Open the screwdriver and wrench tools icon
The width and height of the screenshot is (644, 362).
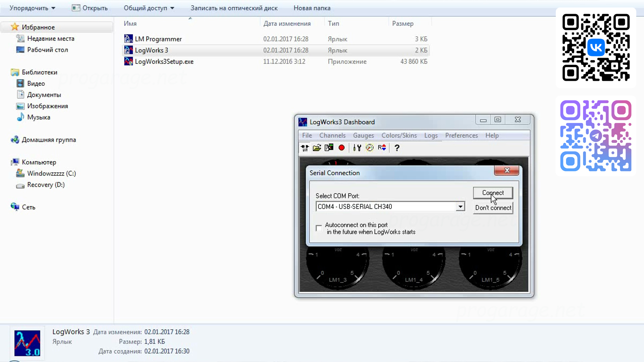pyautogui.click(x=357, y=148)
